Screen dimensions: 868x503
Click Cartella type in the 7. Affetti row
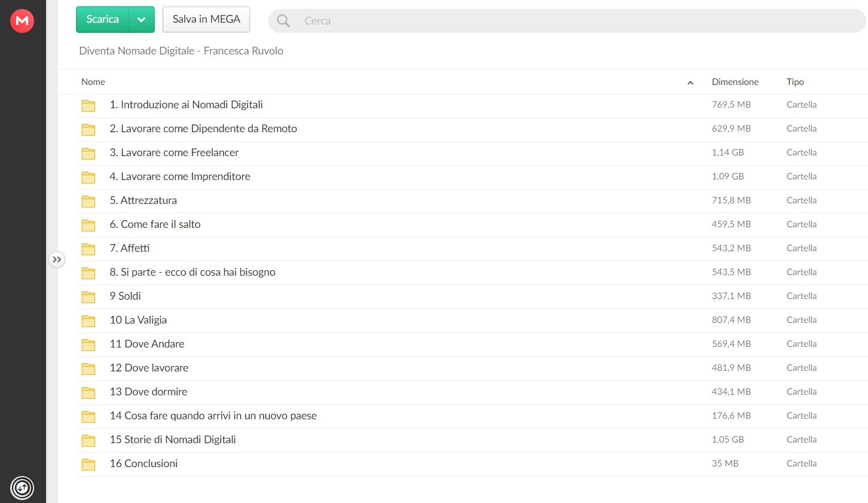802,248
